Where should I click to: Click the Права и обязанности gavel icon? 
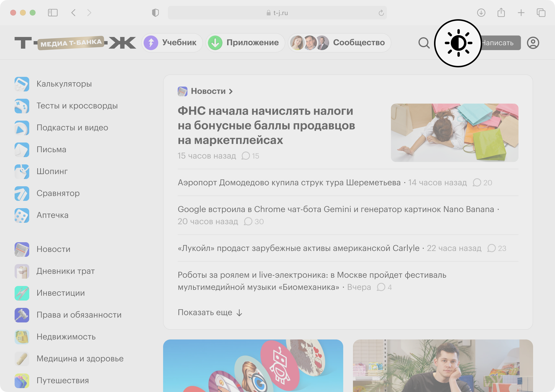pos(22,315)
